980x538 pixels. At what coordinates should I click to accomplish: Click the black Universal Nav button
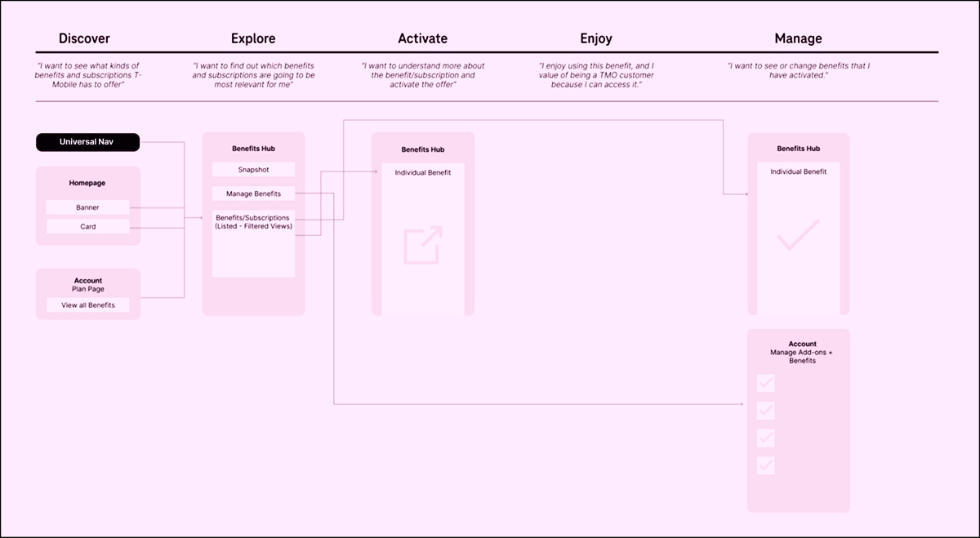88,142
